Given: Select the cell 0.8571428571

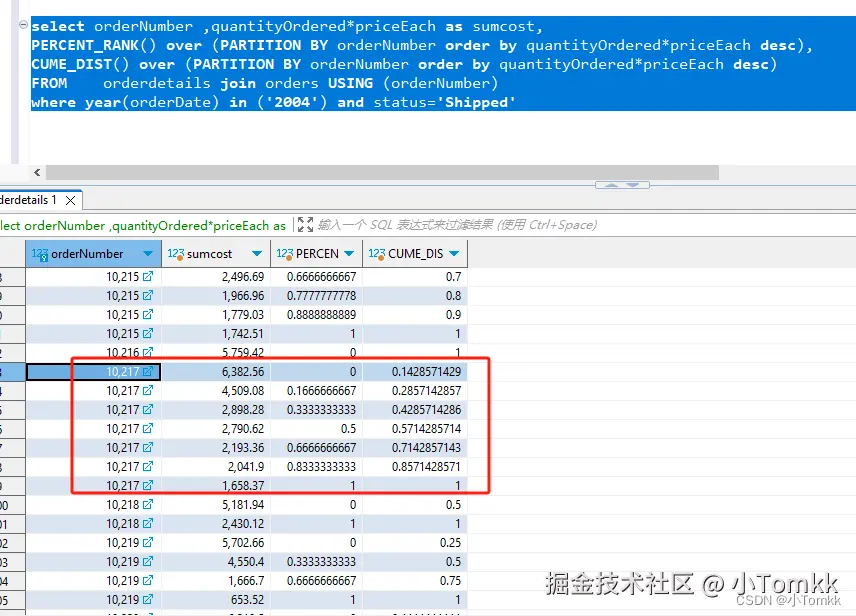Looking at the screenshot, I should point(415,467).
